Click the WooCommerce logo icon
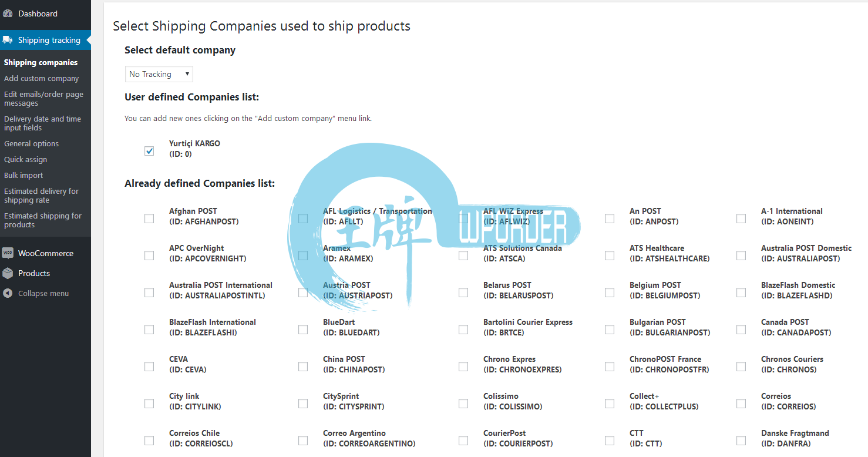 point(8,253)
